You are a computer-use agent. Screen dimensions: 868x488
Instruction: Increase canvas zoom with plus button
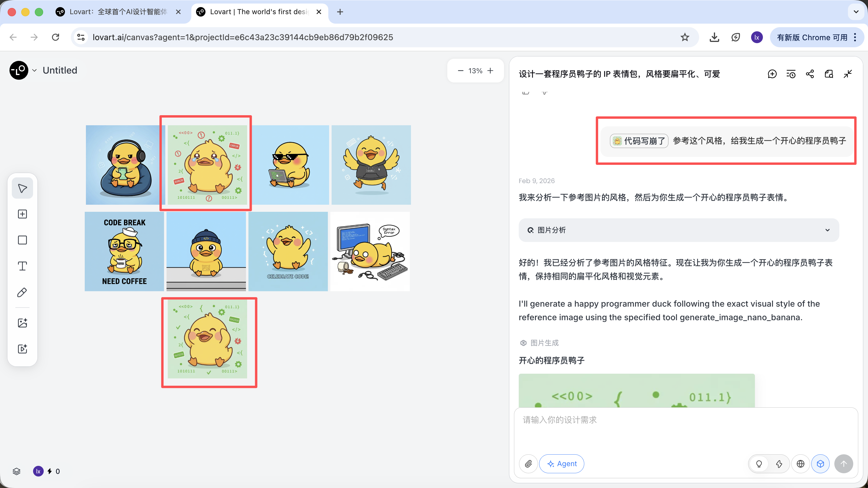click(490, 71)
